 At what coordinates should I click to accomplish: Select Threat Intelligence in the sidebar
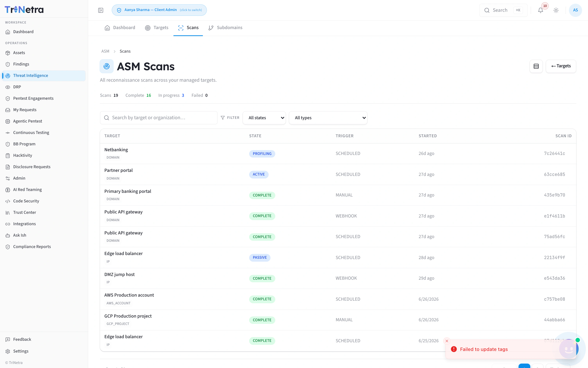(x=44, y=75)
